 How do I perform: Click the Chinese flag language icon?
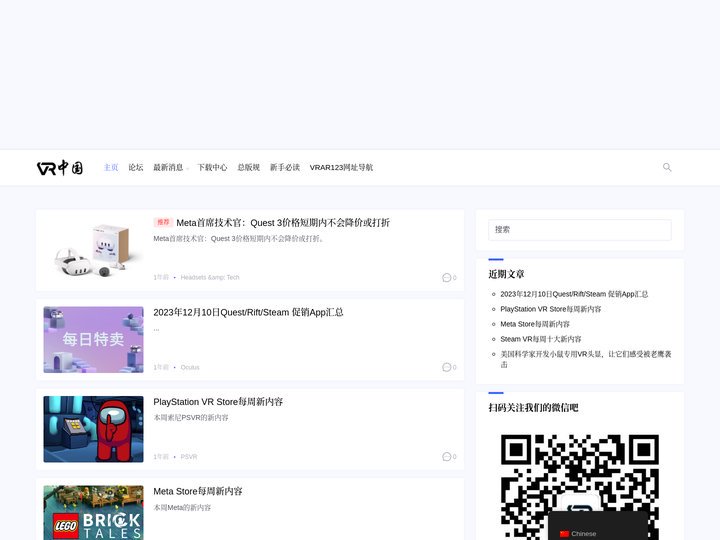click(x=564, y=534)
